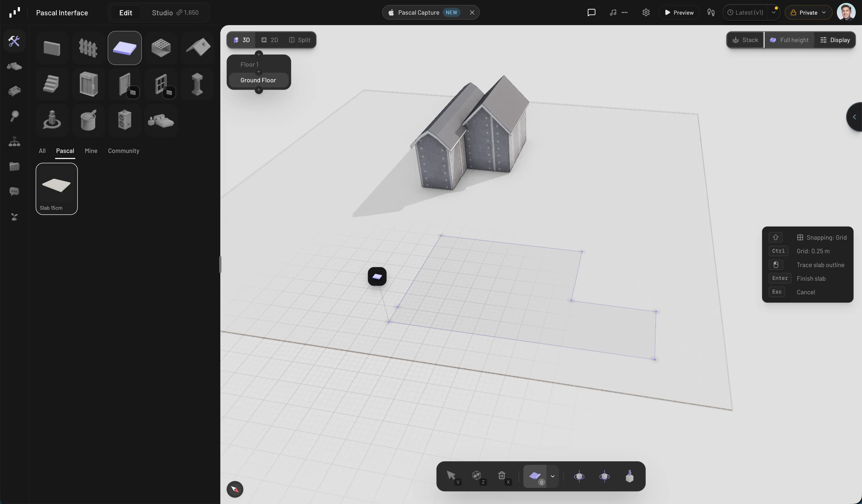862x504 pixels.
Task: Add a level above Floor 1
Action: [259, 54]
